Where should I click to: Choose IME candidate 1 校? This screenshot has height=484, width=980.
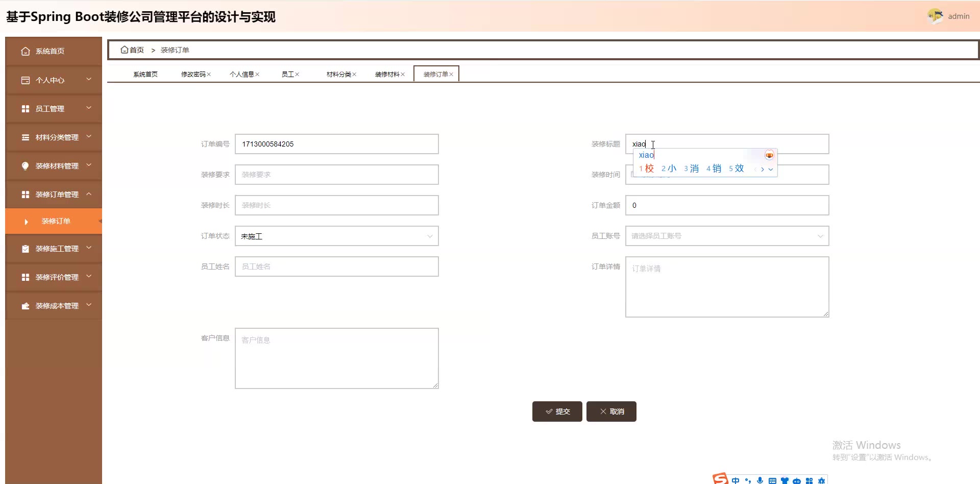coord(646,168)
